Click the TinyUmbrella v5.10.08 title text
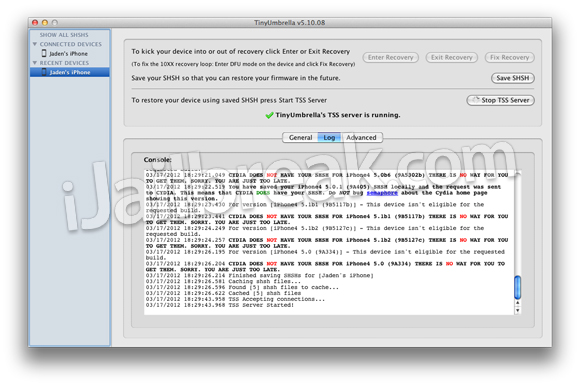 tap(290, 23)
